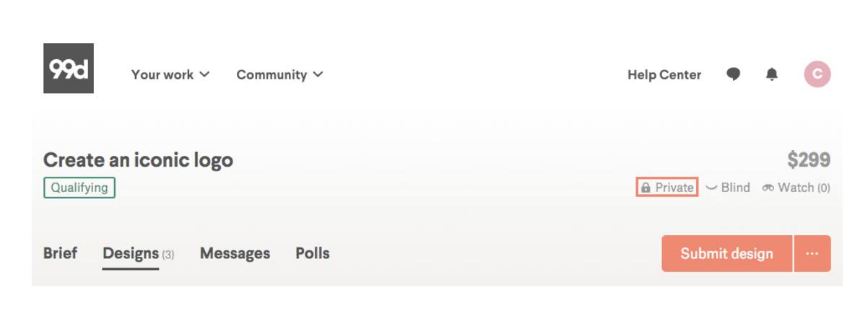Screen dimensions: 868x329
Task: Click the Blind contest eye icon
Action: [711, 188]
